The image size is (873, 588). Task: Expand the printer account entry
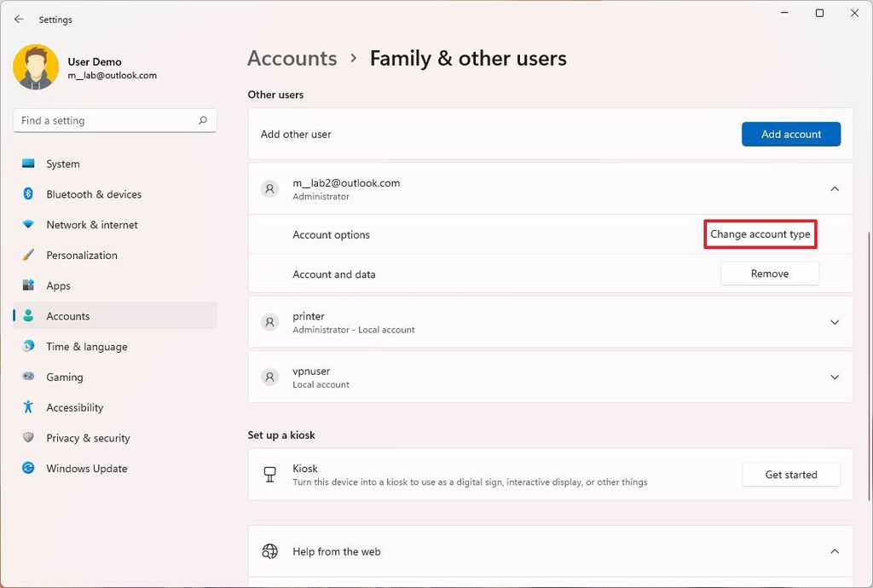pos(835,322)
